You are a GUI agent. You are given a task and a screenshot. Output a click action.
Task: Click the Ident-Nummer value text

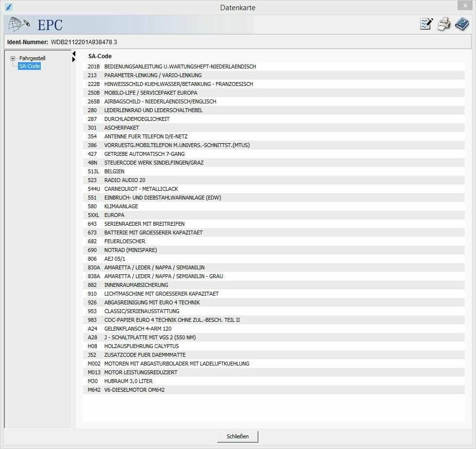(84, 42)
